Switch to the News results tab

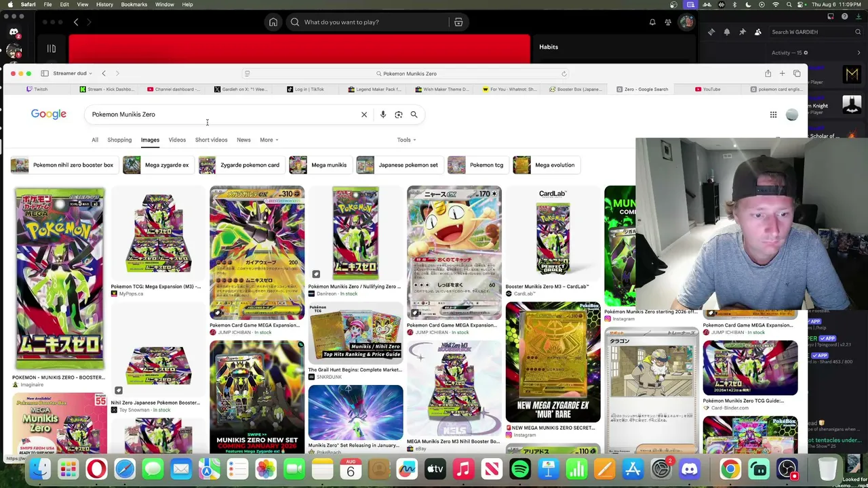(x=243, y=140)
